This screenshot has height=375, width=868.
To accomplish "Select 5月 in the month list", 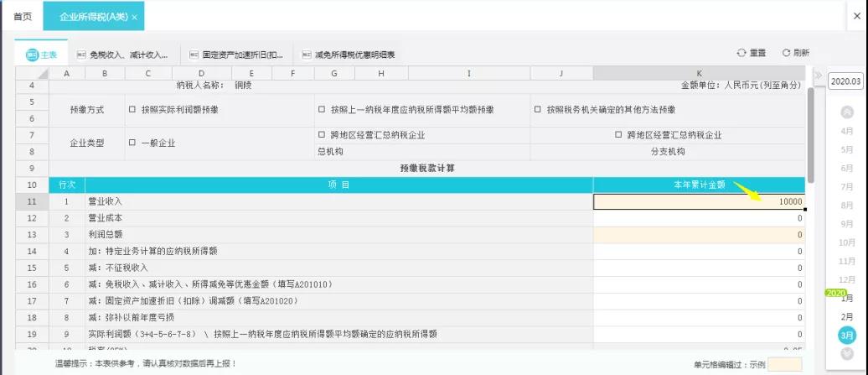I will pyautogui.click(x=847, y=149).
